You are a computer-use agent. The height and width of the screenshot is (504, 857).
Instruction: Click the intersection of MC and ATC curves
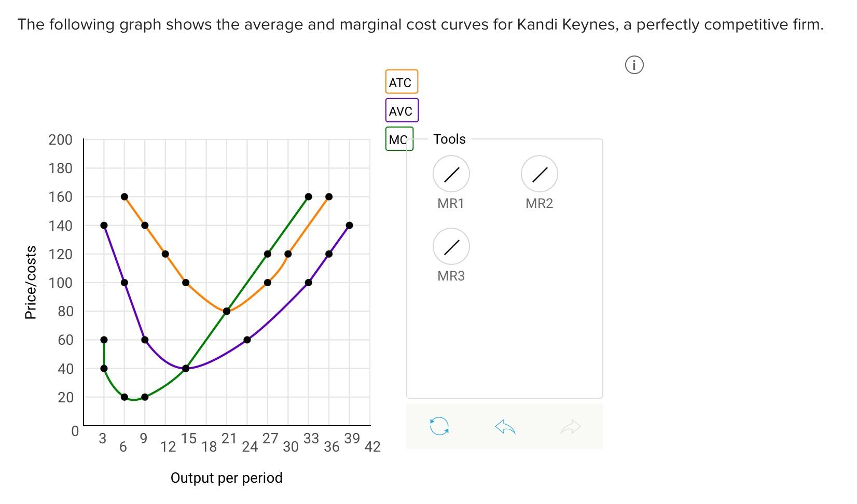click(x=226, y=311)
